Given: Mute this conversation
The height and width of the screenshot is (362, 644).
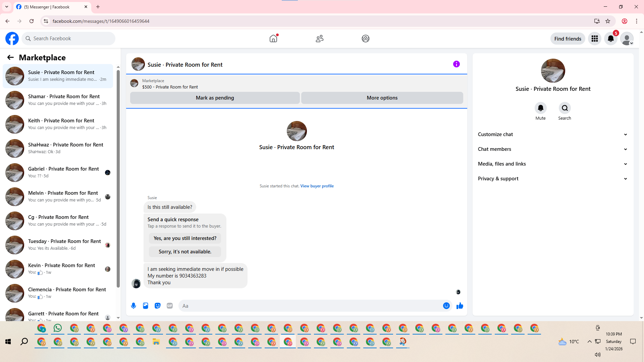Looking at the screenshot, I should pos(540,108).
